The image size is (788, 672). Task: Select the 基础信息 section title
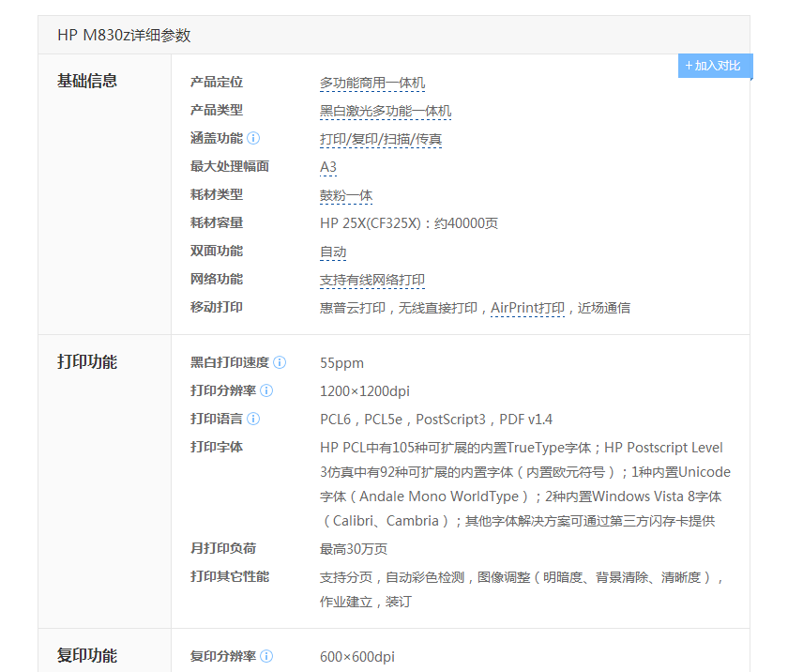coord(87,81)
